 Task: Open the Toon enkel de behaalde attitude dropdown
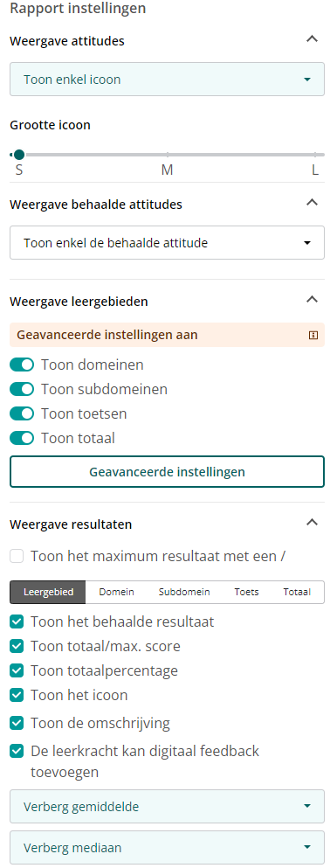pos(167,242)
